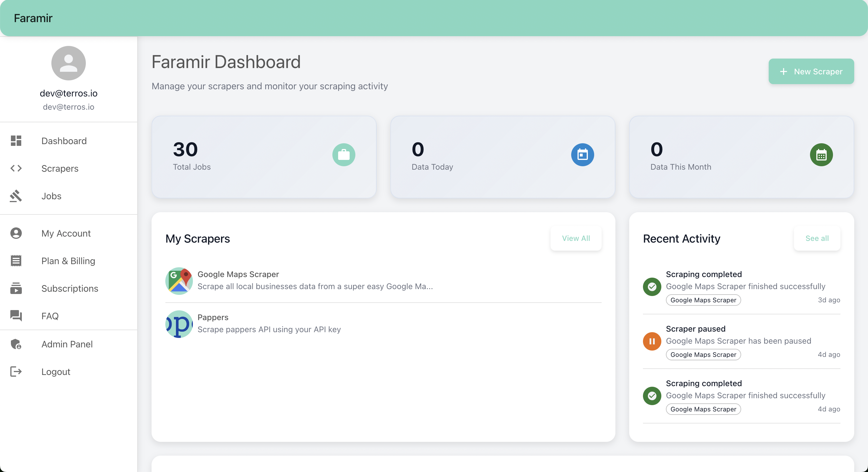Click the Google Maps Scraper tag badge

(x=703, y=300)
